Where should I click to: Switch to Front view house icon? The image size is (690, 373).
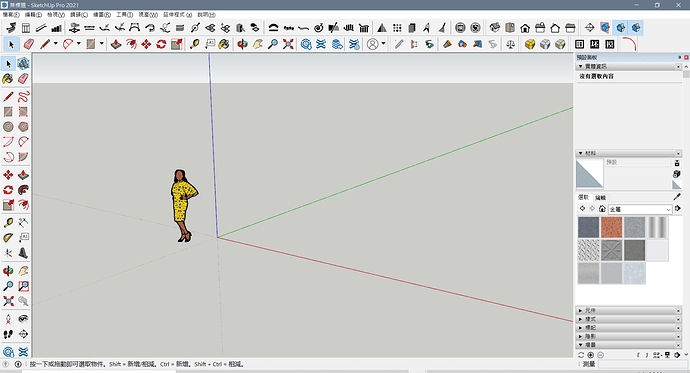tap(525, 28)
